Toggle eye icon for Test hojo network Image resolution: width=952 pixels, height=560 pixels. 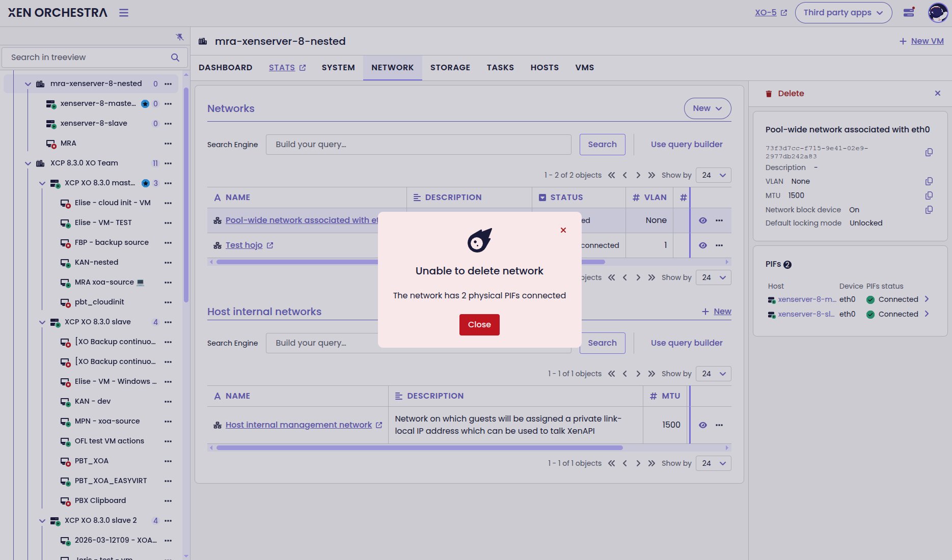coord(703,245)
